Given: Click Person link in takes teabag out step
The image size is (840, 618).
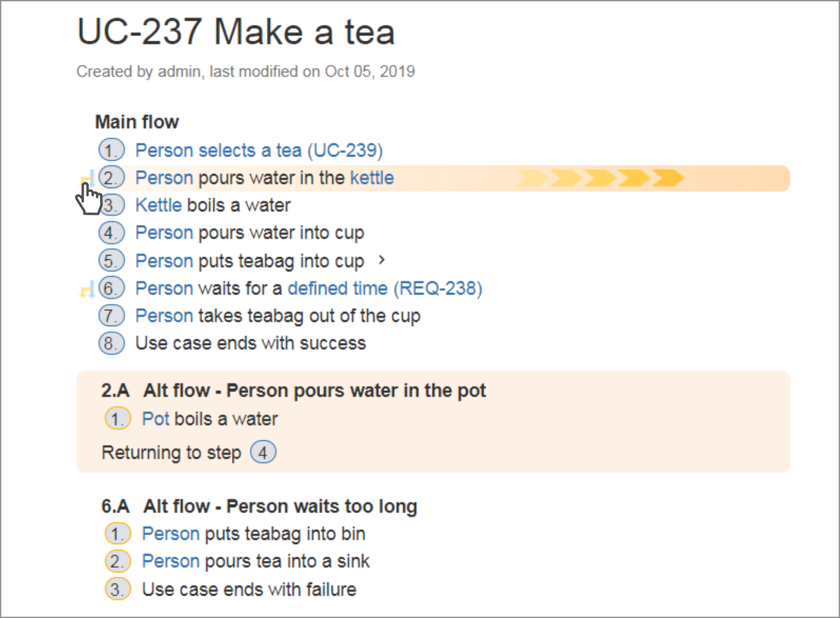Looking at the screenshot, I should pos(164,315).
